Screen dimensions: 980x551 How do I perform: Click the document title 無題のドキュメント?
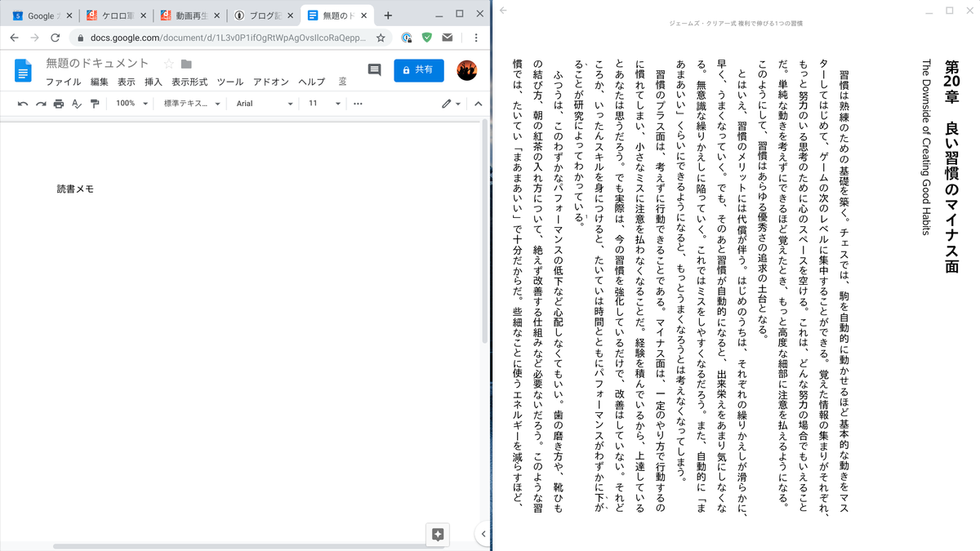(x=98, y=64)
